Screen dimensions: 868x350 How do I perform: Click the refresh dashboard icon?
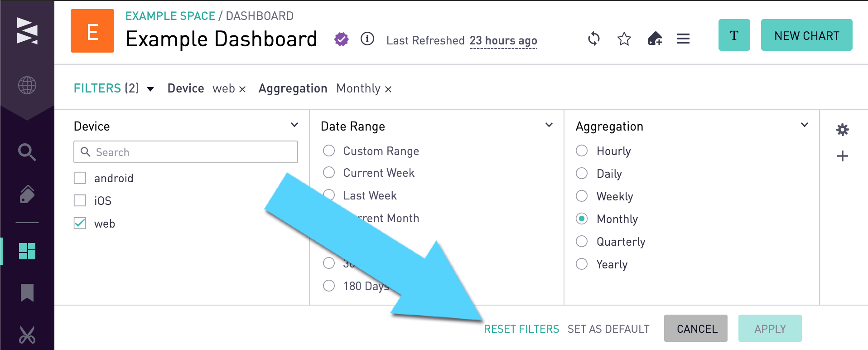593,39
